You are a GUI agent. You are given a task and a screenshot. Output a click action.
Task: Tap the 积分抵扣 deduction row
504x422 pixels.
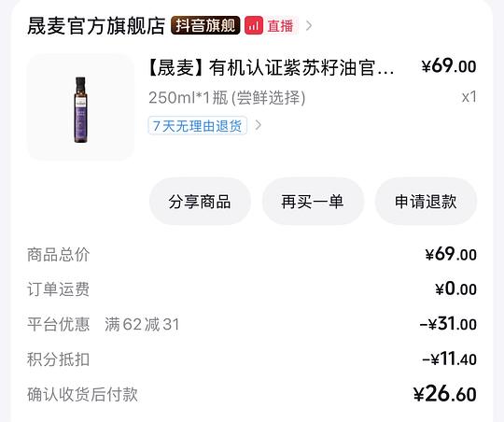[x=252, y=359]
